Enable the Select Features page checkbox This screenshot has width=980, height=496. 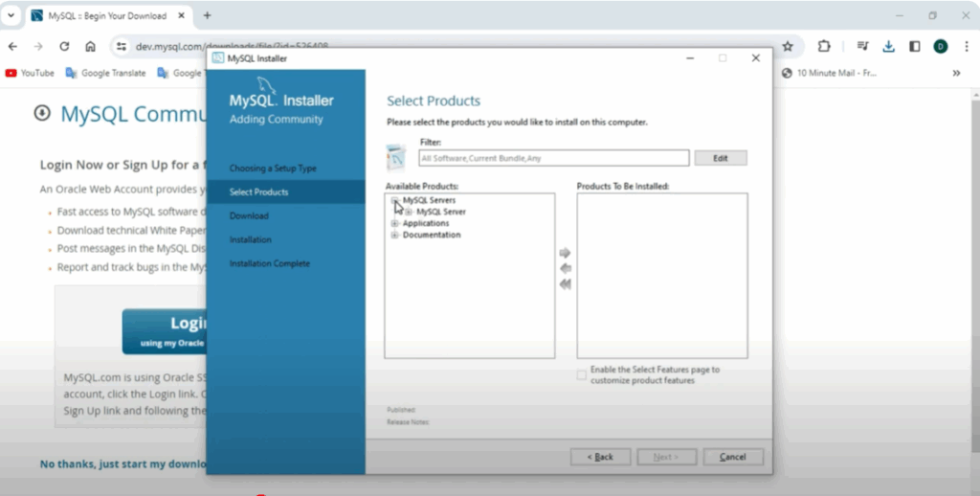(581, 374)
